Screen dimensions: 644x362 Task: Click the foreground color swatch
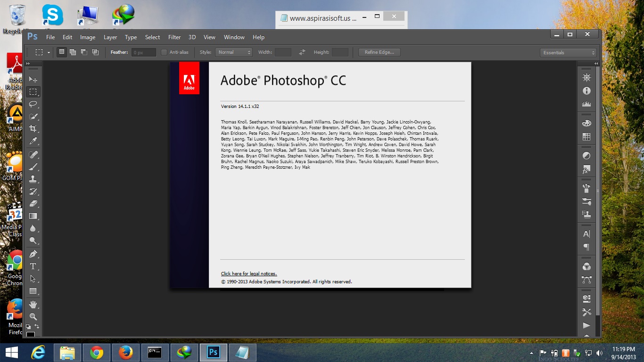coord(30,334)
